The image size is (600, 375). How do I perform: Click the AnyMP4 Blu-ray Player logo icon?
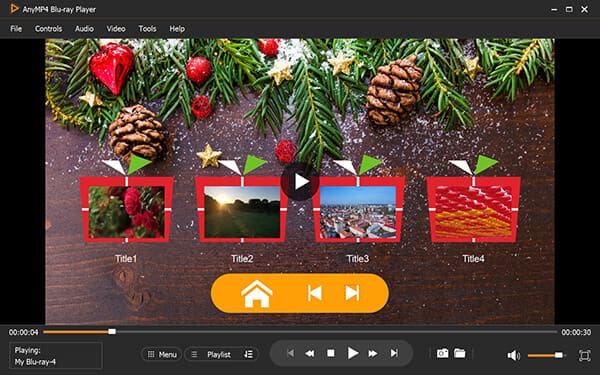click(14, 8)
